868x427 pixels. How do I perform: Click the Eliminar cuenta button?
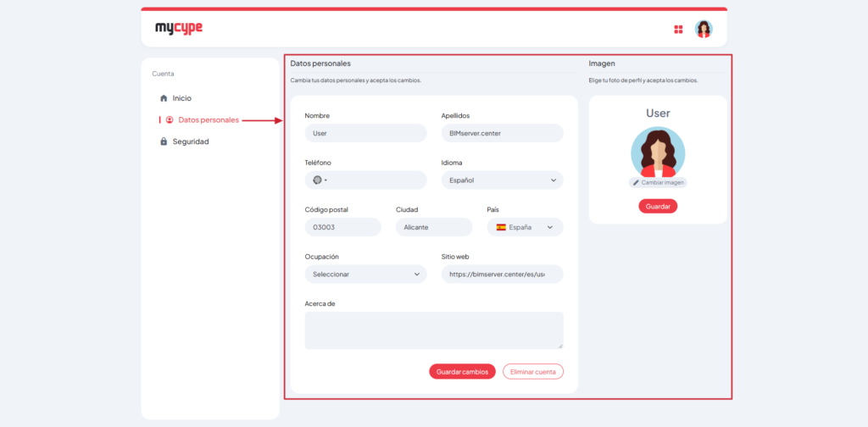click(x=532, y=372)
